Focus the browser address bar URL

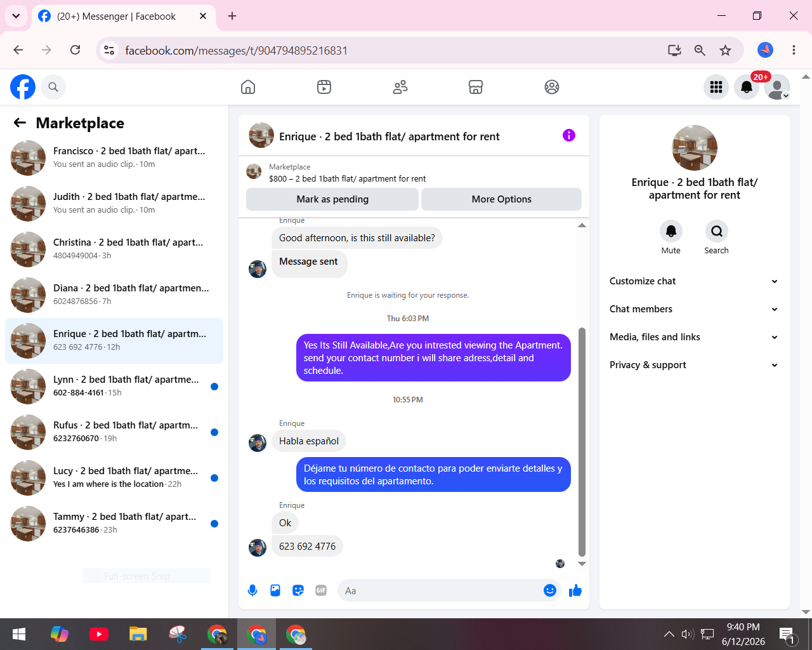coord(237,50)
